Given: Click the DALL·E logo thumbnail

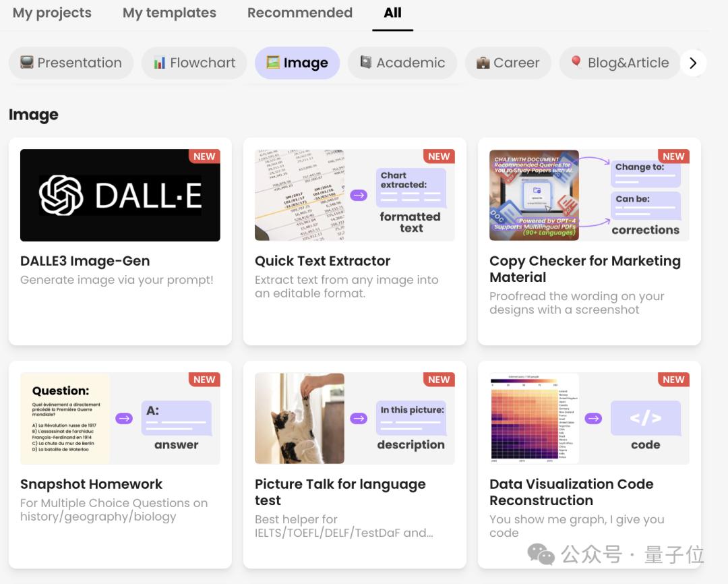Looking at the screenshot, I should click(x=120, y=195).
